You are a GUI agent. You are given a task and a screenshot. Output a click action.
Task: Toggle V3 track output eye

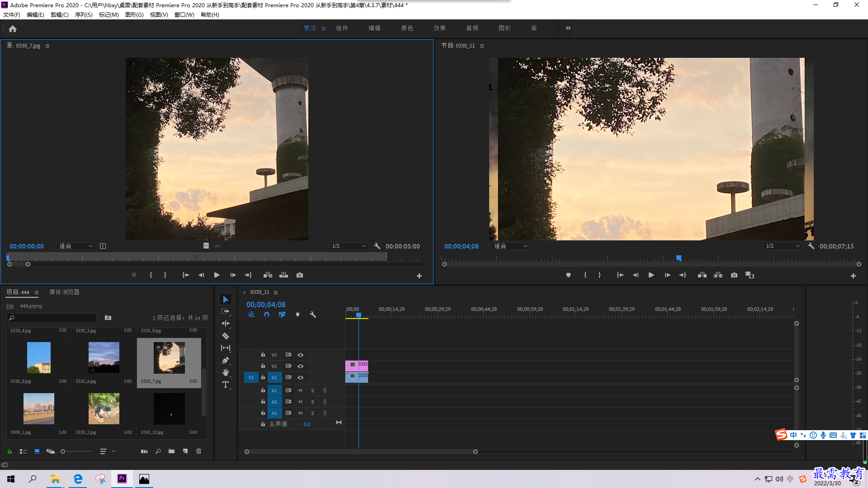[x=300, y=355]
